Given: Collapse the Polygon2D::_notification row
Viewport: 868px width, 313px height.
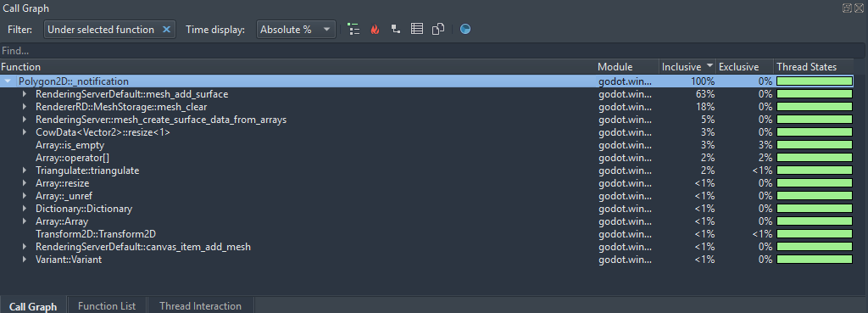Looking at the screenshot, I should click(x=7, y=81).
